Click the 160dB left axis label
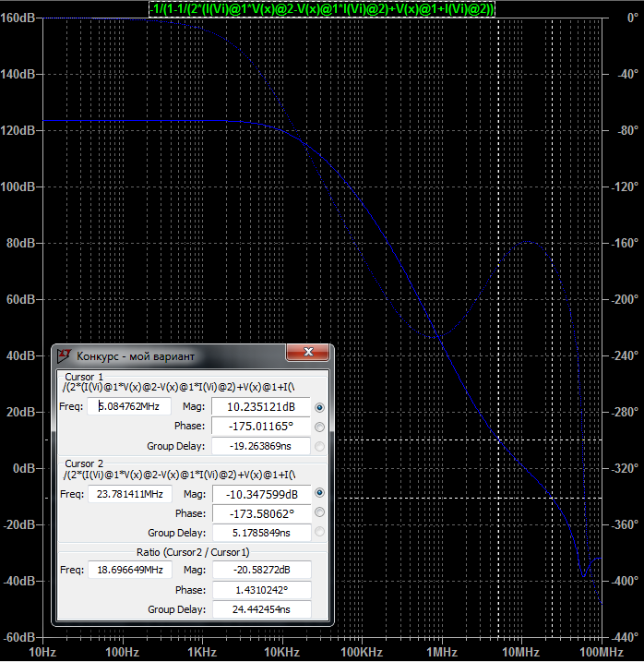Viewport: 644px width, 662px height. click(18, 18)
